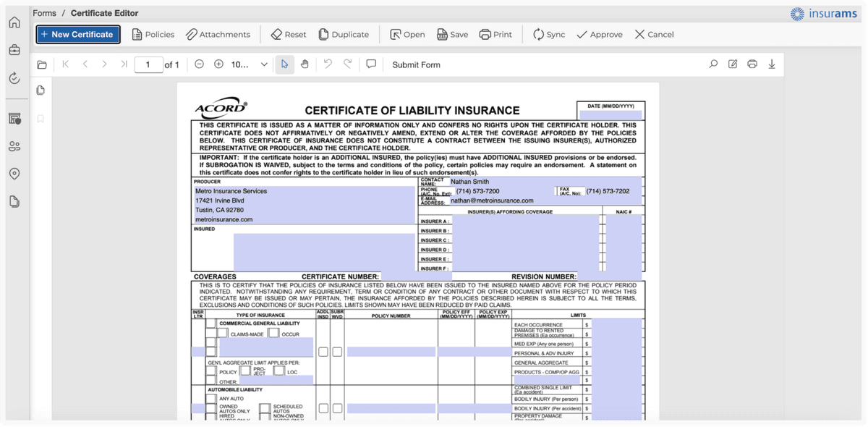
Task: Sync the certificate data
Action: pyautogui.click(x=549, y=34)
